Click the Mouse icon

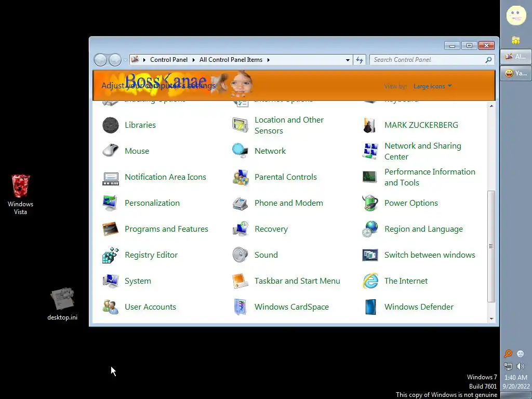click(x=111, y=151)
